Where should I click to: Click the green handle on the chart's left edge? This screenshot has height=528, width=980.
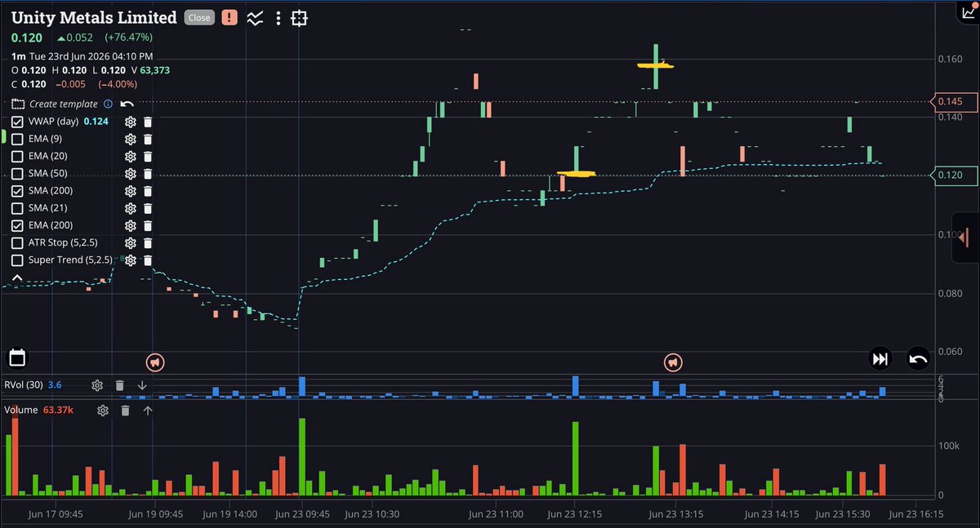tap(2, 136)
